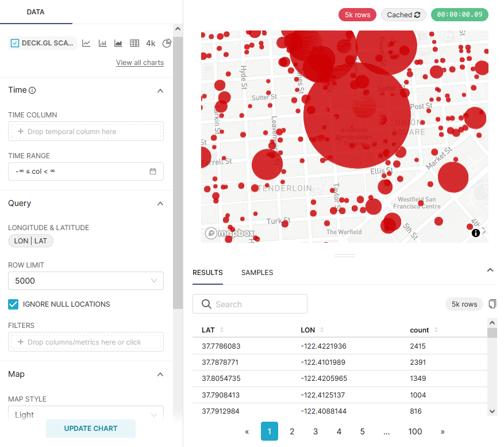Go to results page 100

point(415,431)
